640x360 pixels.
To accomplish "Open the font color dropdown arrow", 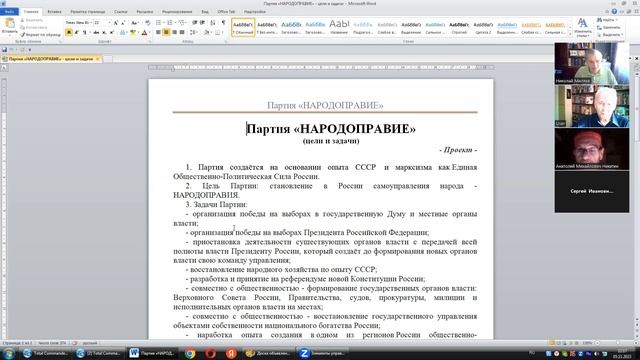I will [149, 32].
